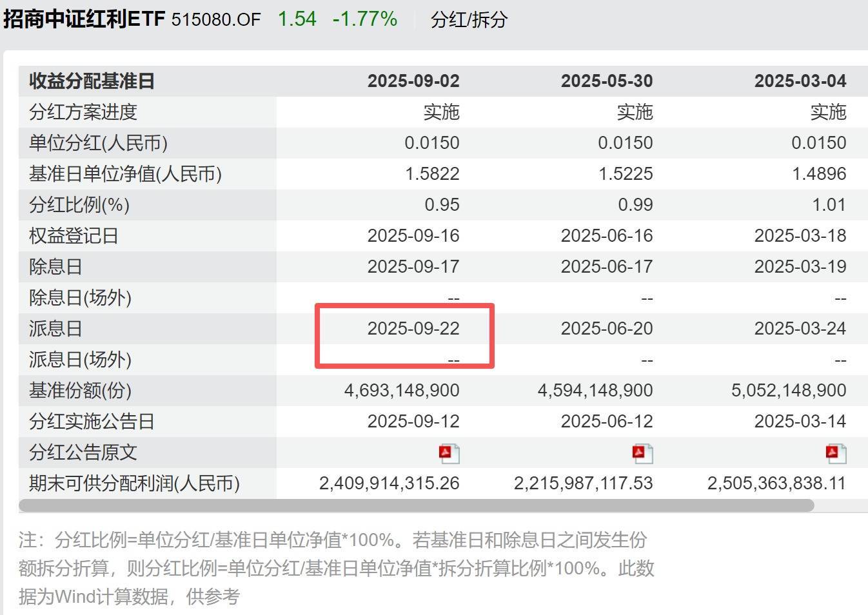Open the 2025-09-02 dividend announcement PDF
This screenshot has width=868, height=615.
[x=449, y=453]
